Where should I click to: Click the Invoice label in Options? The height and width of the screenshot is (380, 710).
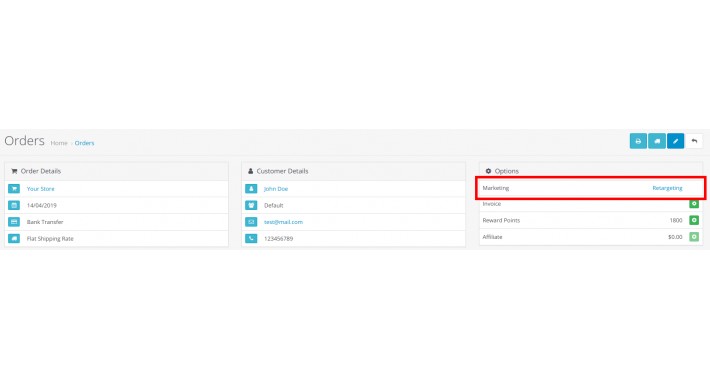point(492,204)
